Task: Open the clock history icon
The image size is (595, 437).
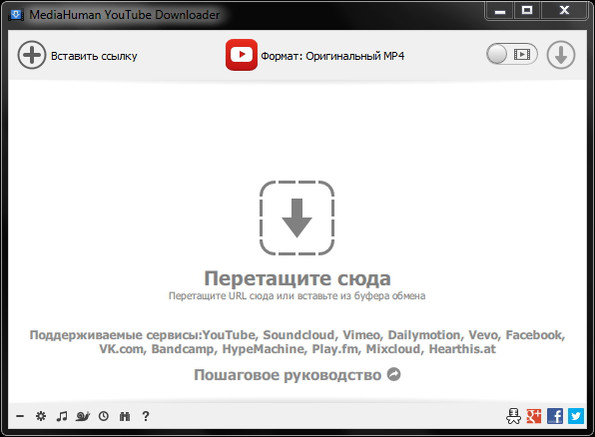Action: tap(104, 416)
